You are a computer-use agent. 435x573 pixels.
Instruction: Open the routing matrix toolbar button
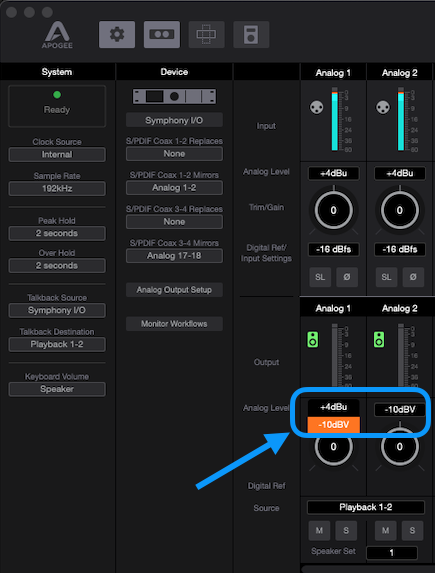tap(206, 34)
